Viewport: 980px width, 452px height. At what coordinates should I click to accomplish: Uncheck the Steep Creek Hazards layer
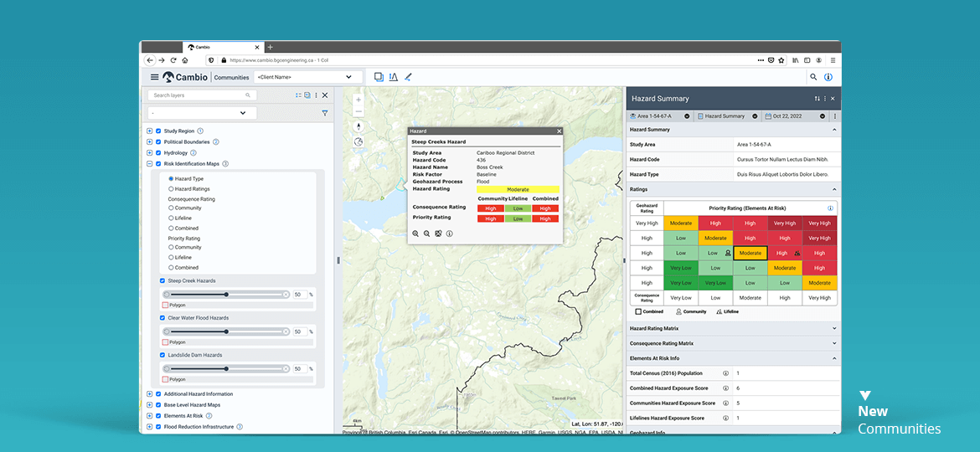coord(162,281)
